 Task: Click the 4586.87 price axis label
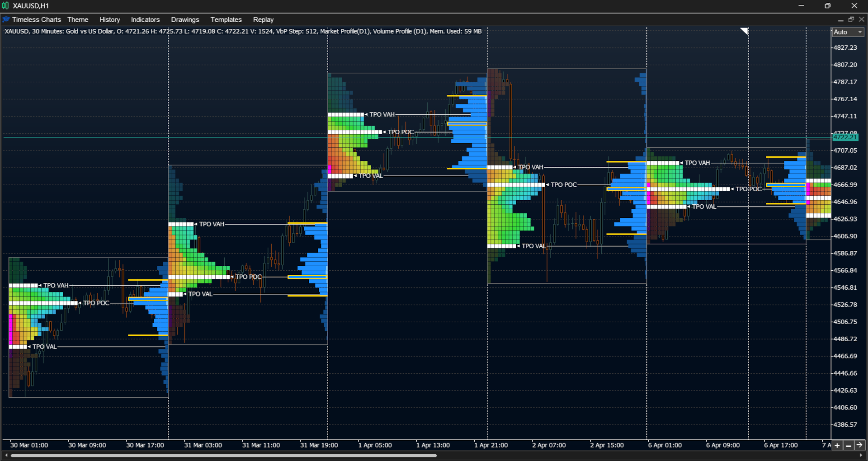click(845, 254)
